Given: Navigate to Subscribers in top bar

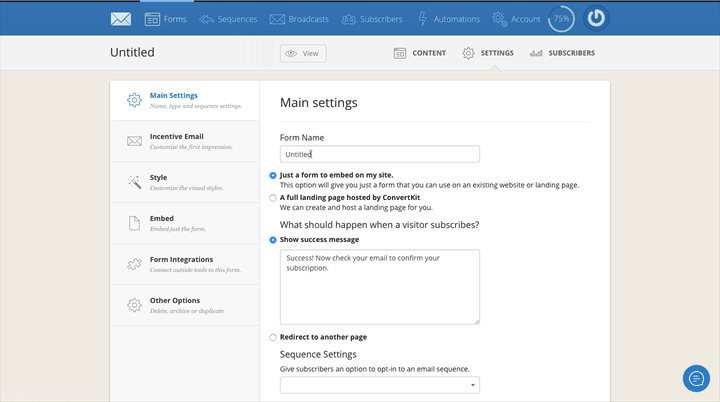Looking at the screenshot, I should point(372,19).
